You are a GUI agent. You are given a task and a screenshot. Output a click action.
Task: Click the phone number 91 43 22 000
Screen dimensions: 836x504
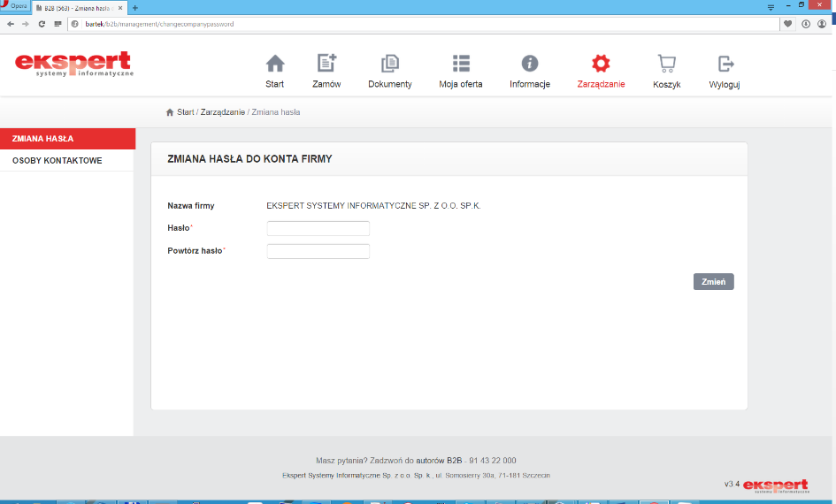click(493, 461)
